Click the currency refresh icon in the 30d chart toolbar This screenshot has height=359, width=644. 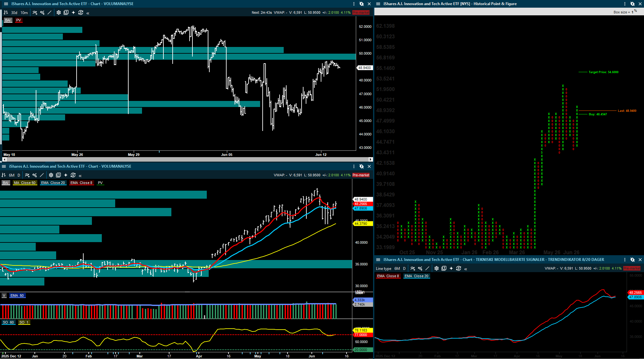point(81,12)
